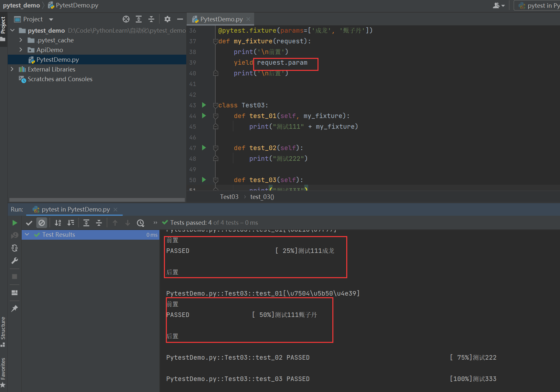560x392 pixels.
Task: Click pytest_demo breadcrumb in navigation bar
Action: [21, 5]
